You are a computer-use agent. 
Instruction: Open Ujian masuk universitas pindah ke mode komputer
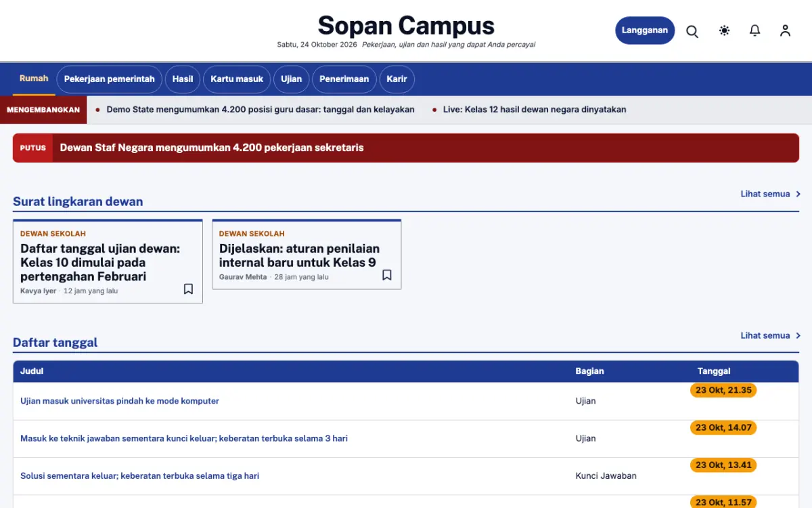pyautogui.click(x=120, y=401)
